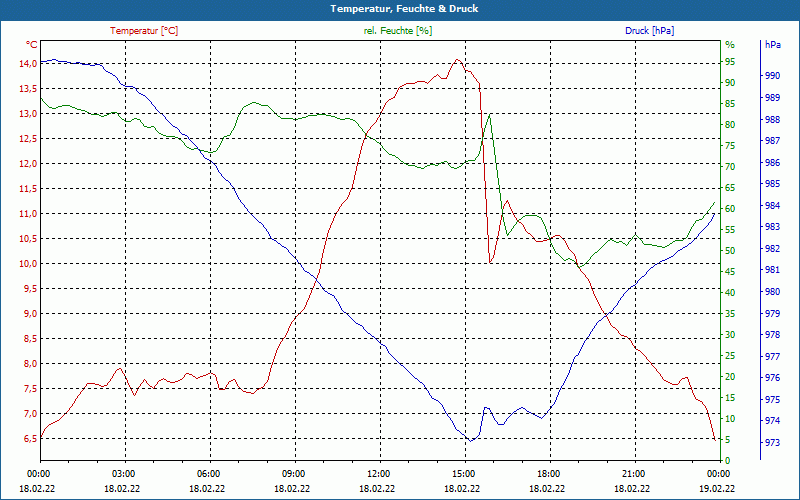
Task: Click the 09:00 time axis label
Action: click(x=293, y=474)
